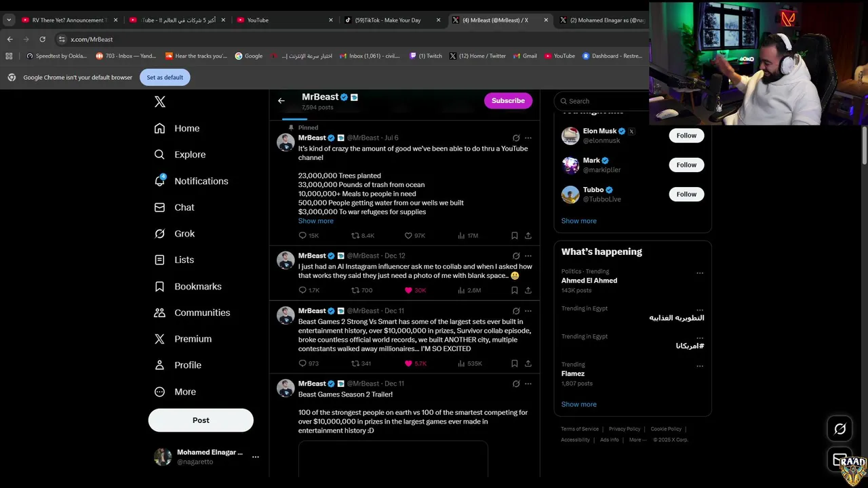Open Notifications in the sidebar
868x488 pixels.
tap(191, 181)
